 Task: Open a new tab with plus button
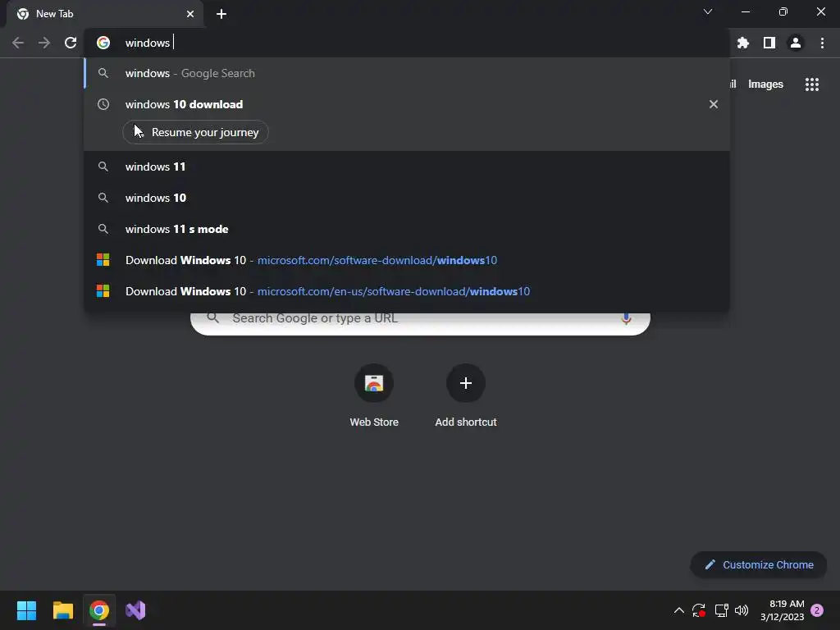[x=221, y=14]
